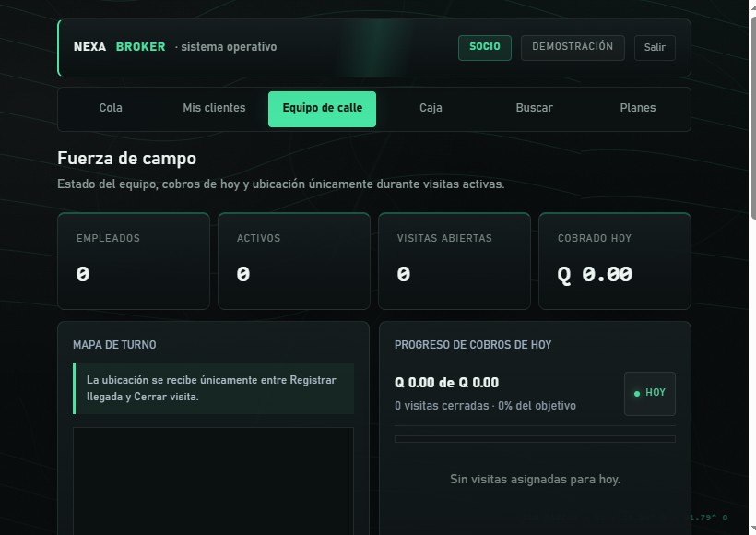Click the 'MAPA DE TURNO' panel title
The image size is (756, 535).
114,344
